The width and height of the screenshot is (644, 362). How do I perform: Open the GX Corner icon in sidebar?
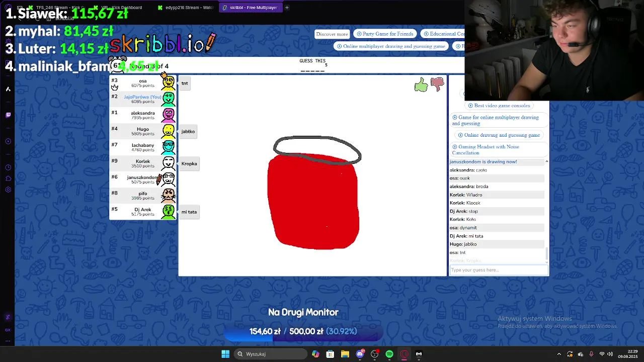tap(8, 330)
